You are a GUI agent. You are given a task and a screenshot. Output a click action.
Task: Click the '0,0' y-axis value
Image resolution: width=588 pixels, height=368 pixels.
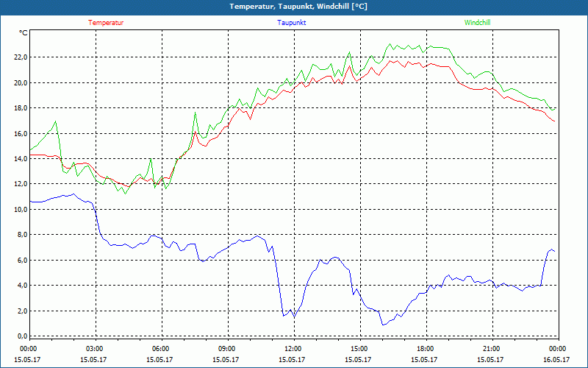click(22, 336)
